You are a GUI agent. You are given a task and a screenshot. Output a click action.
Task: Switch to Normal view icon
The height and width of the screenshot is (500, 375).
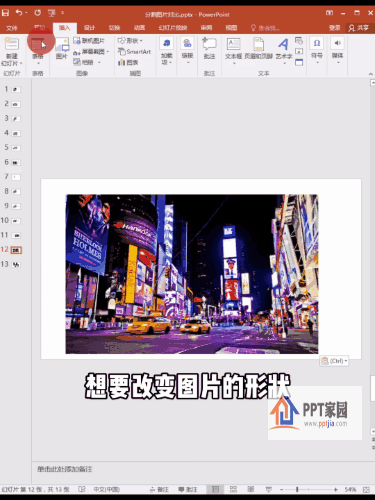[215, 489]
